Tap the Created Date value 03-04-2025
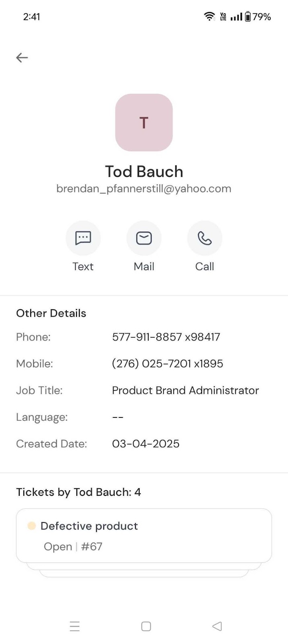 coord(146,444)
